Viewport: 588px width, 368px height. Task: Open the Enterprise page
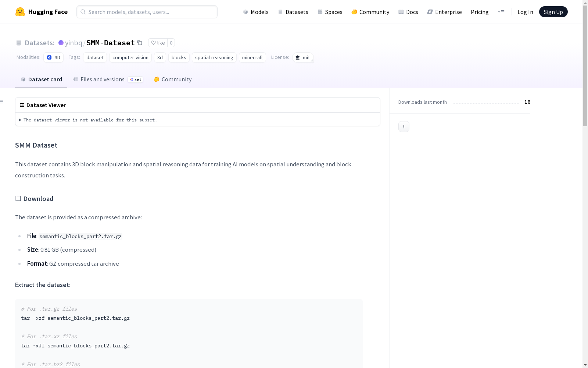tap(445, 12)
